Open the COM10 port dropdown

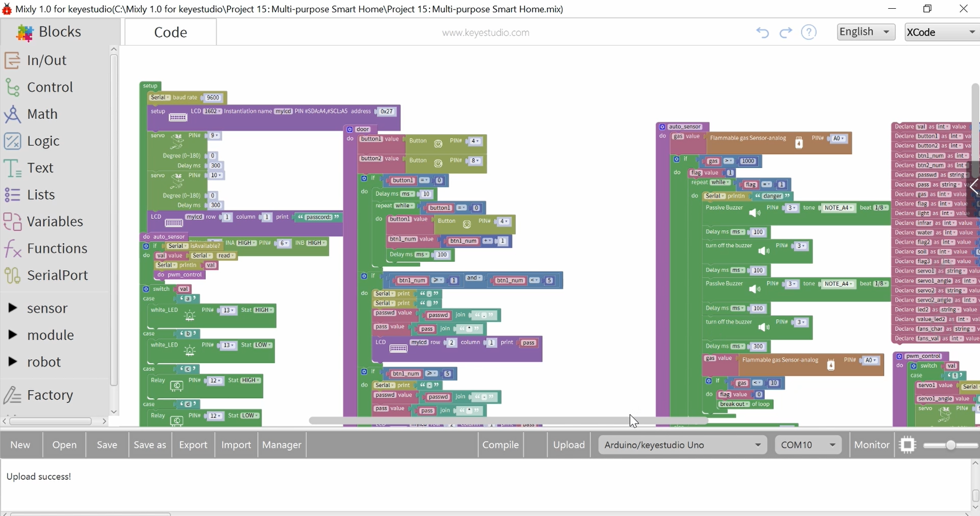tap(808, 445)
